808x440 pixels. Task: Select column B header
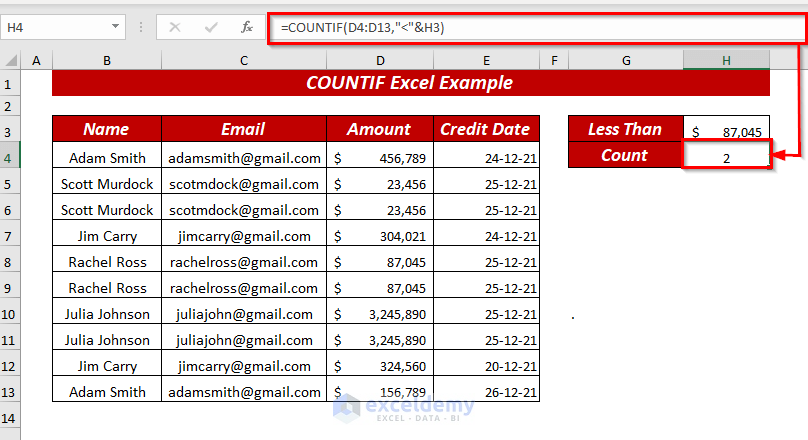click(x=107, y=61)
